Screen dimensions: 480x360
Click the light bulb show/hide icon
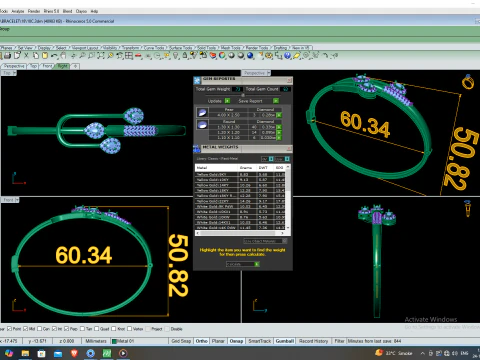pyautogui.click(x=176, y=55)
